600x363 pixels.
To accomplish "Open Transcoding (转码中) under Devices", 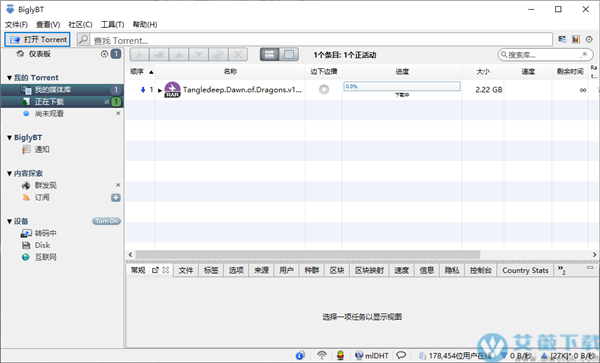I will (46, 233).
